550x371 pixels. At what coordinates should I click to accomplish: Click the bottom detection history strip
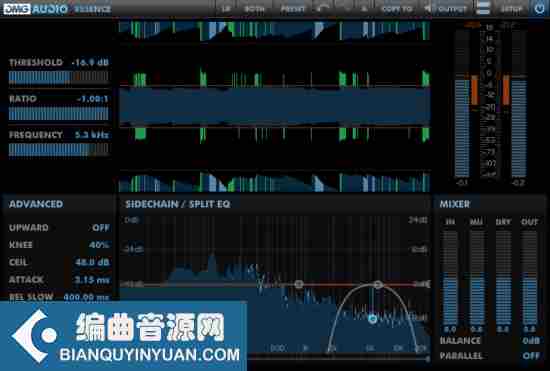(x=275, y=182)
